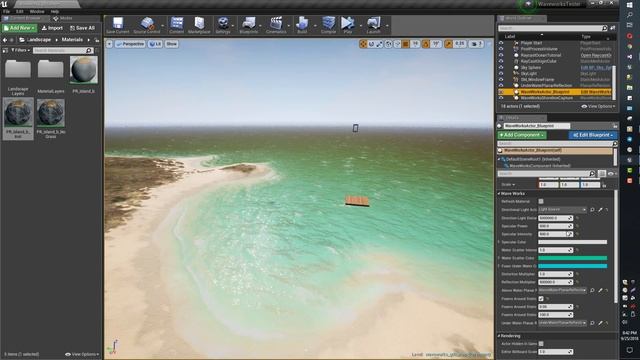Image resolution: width=640 pixels, height=360 pixels.
Task: Open the Add New dropdown
Action: click(x=19, y=28)
